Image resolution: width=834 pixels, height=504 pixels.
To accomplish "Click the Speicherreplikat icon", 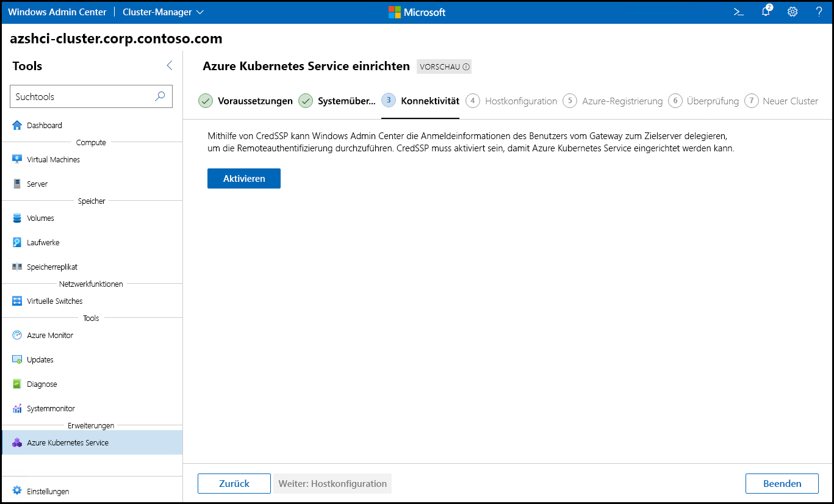I will (17, 267).
